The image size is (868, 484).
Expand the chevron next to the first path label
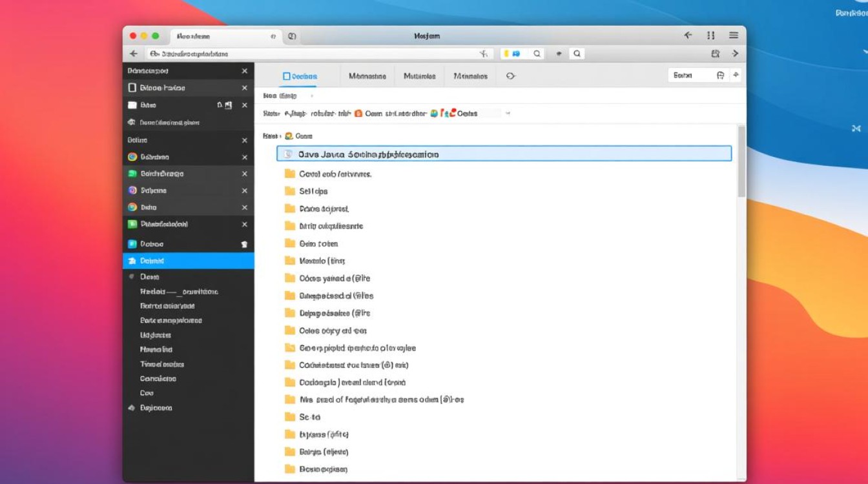312,96
